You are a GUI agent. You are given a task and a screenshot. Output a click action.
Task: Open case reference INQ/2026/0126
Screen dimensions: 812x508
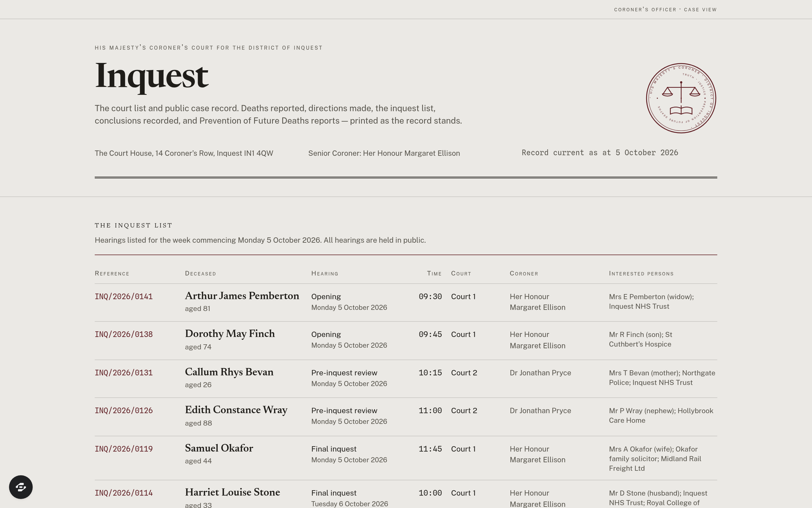[x=123, y=411]
